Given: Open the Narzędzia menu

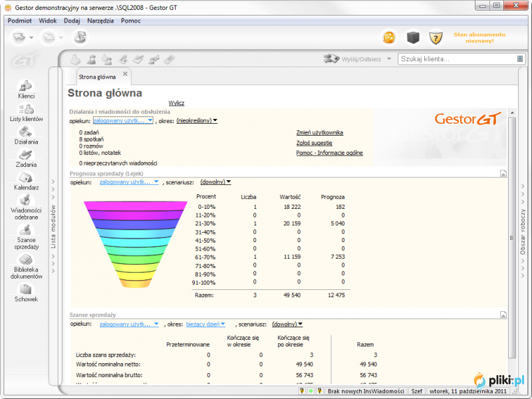Looking at the screenshot, I should coord(100,21).
